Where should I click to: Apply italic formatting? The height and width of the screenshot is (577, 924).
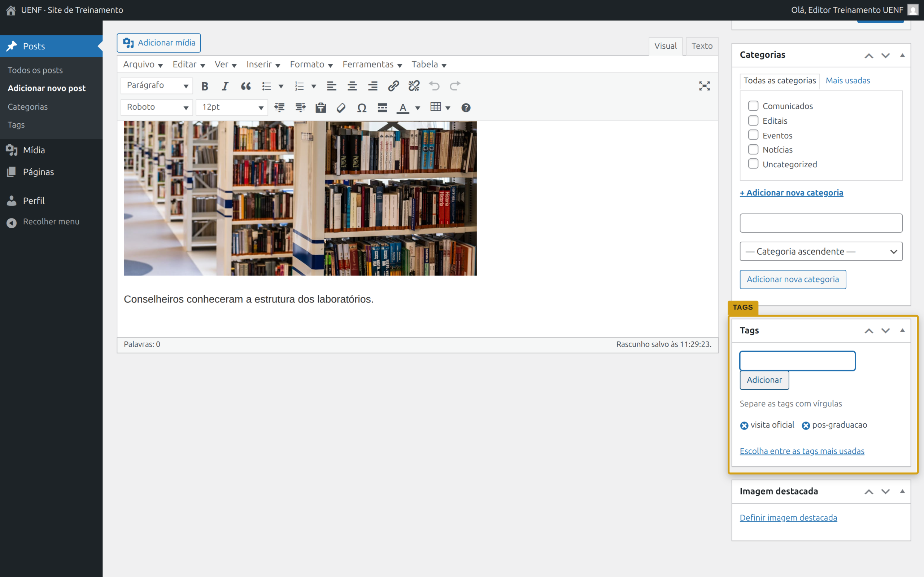point(225,86)
